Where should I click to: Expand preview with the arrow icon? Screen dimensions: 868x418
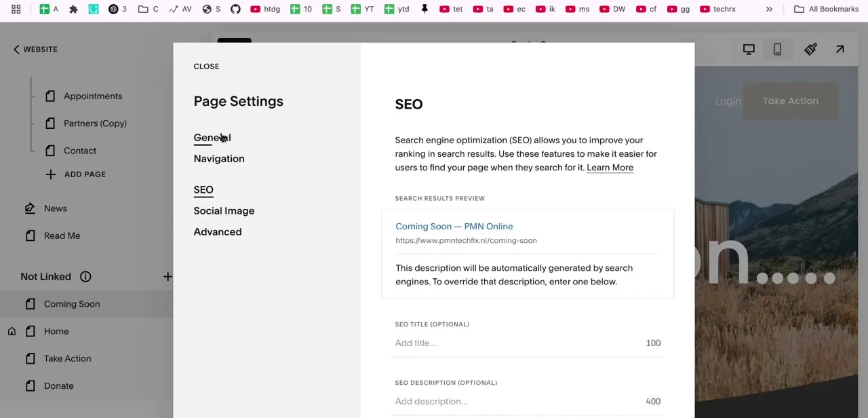840,49
